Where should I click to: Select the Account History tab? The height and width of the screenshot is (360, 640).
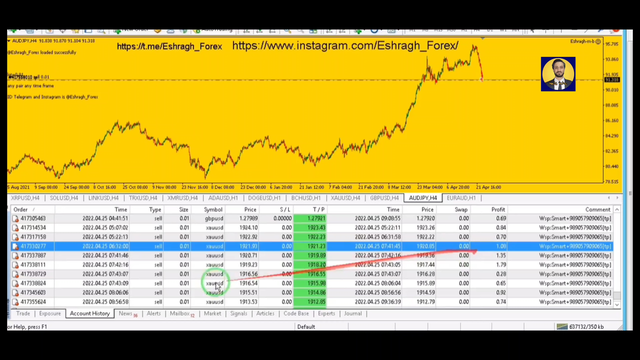(x=90, y=313)
